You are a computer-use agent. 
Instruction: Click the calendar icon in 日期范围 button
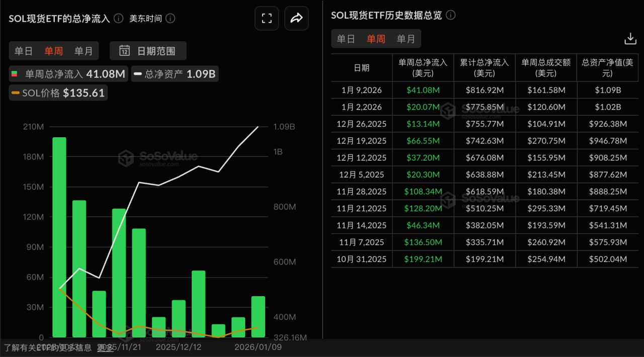click(x=124, y=51)
